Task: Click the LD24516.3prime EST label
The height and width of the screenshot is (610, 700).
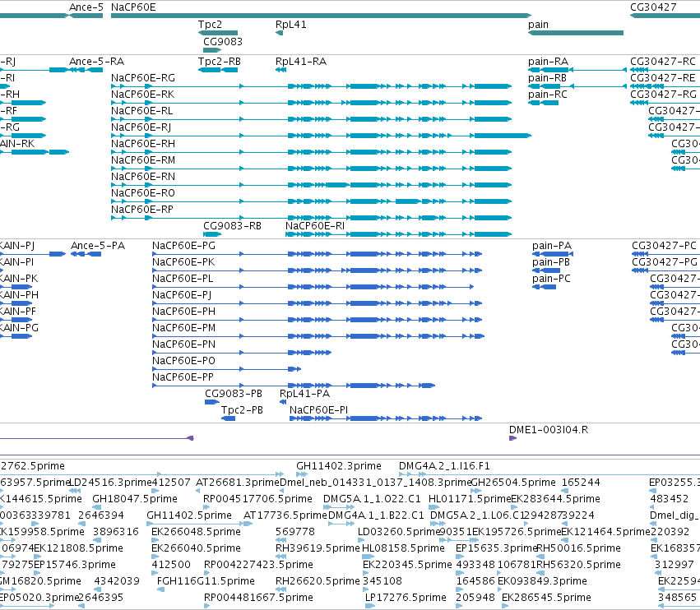Action: (111, 483)
